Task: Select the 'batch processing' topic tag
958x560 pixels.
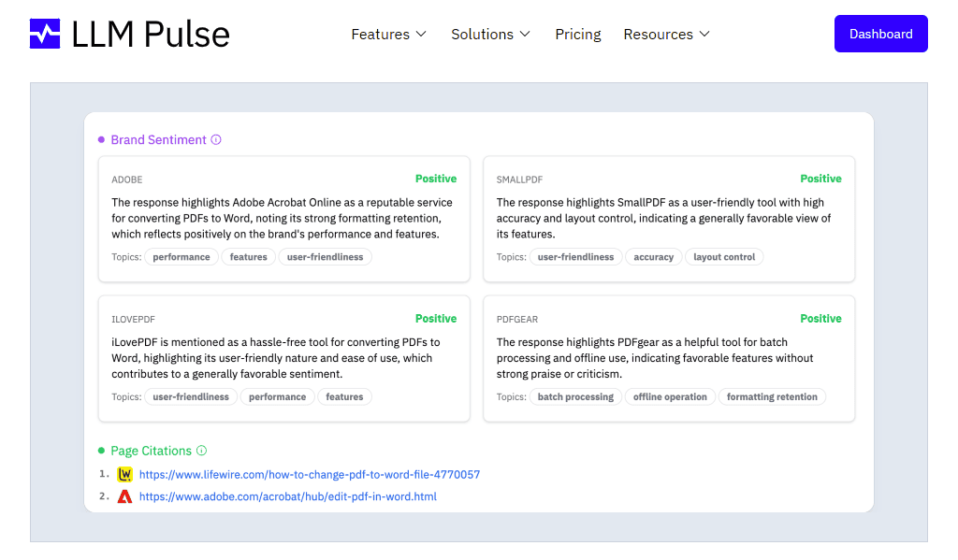Action: coord(575,397)
